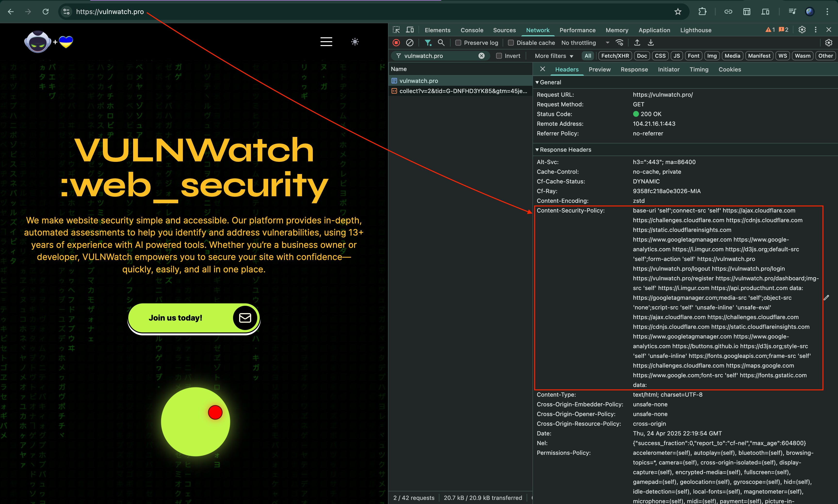The width and height of the screenshot is (838, 504).
Task: Switch to the Console tab
Action: tap(472, 30)
